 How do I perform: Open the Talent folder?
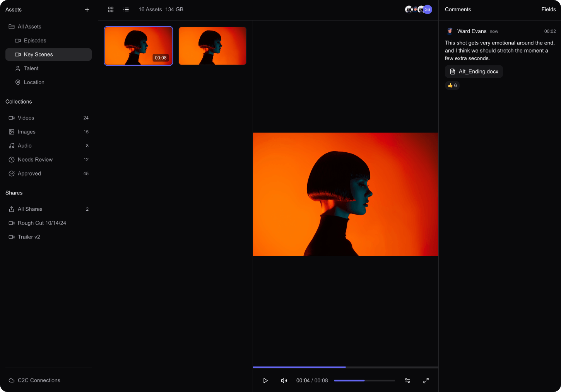point(48,68)
